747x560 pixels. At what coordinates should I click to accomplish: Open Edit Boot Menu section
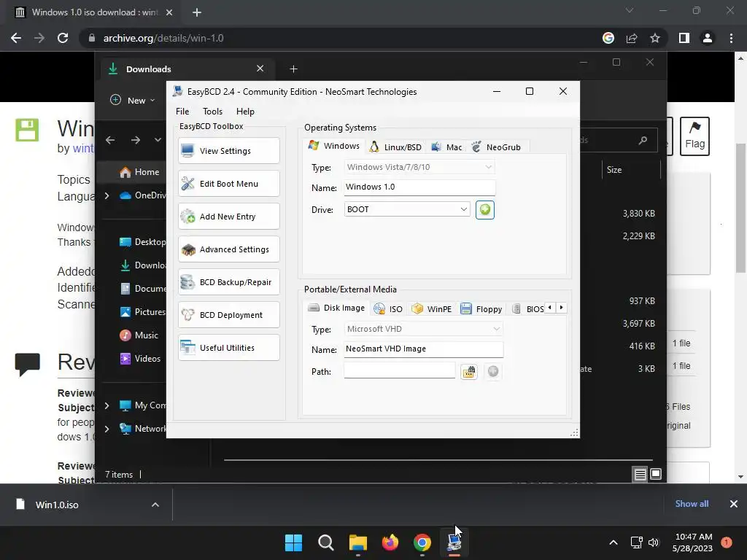(x=228, y=184)
